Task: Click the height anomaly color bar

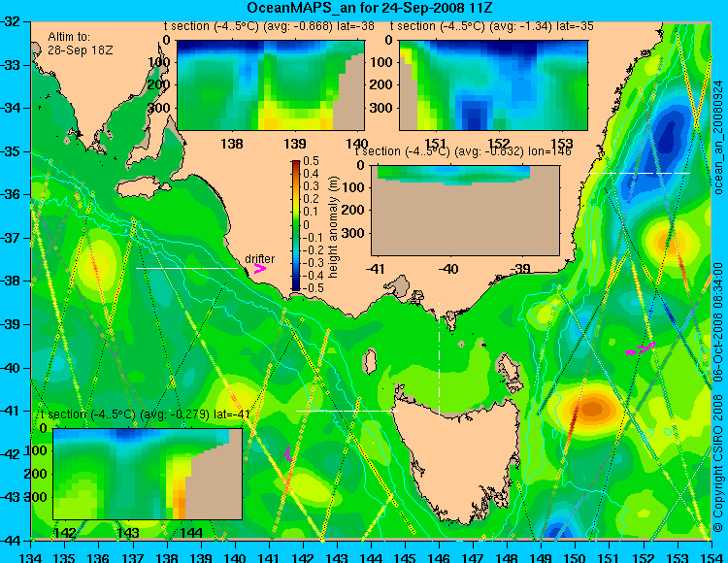Action: click(x=296, y=225)
